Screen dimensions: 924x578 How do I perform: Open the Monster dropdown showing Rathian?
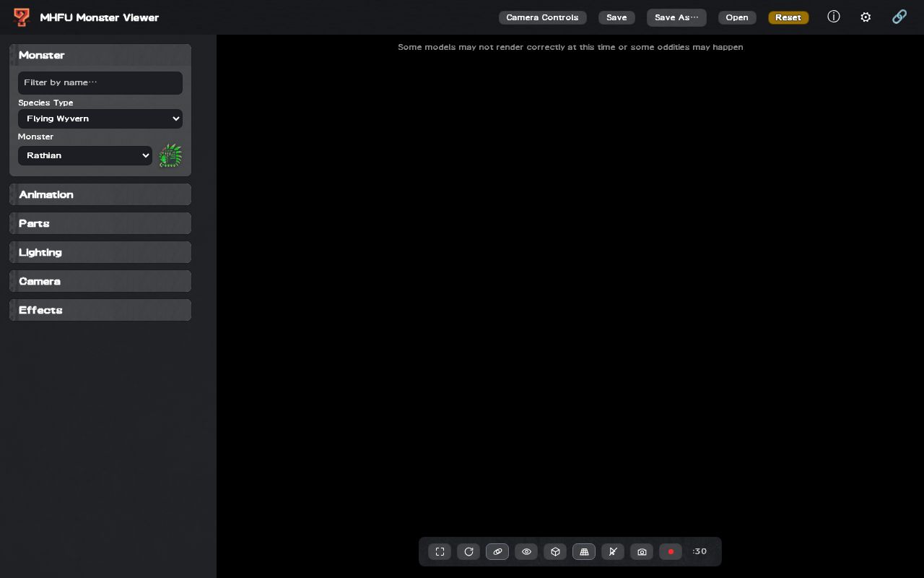click(x=85, y=155)
